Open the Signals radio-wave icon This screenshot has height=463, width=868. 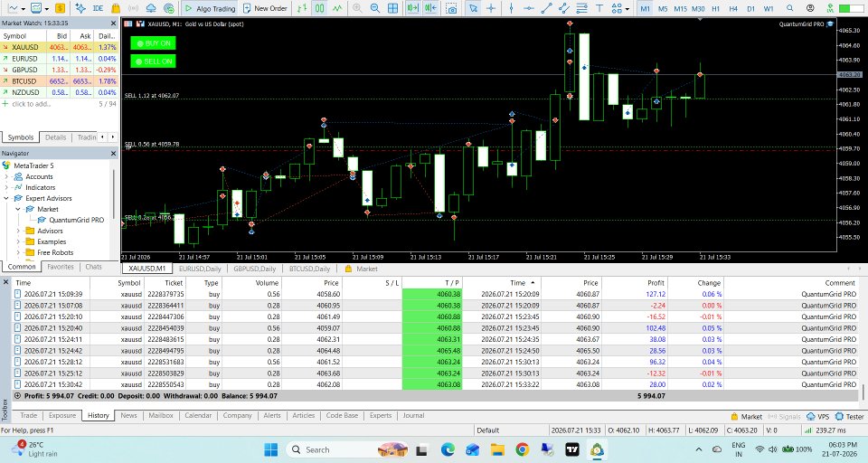click(x=134, y=8)
